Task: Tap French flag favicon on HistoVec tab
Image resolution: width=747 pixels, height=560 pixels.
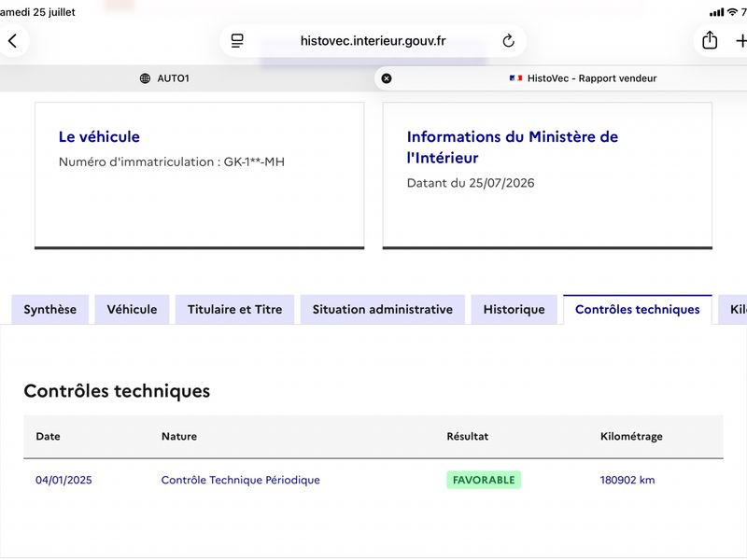Action: (x=515, y=78)
